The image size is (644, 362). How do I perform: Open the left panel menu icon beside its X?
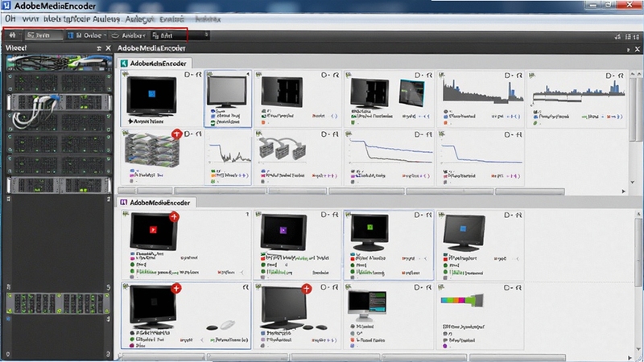coord(99,48)
